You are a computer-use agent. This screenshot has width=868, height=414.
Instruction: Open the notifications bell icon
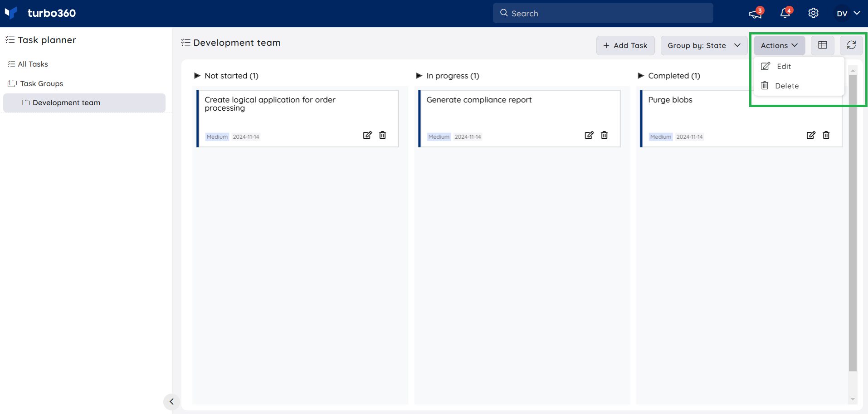785,13
